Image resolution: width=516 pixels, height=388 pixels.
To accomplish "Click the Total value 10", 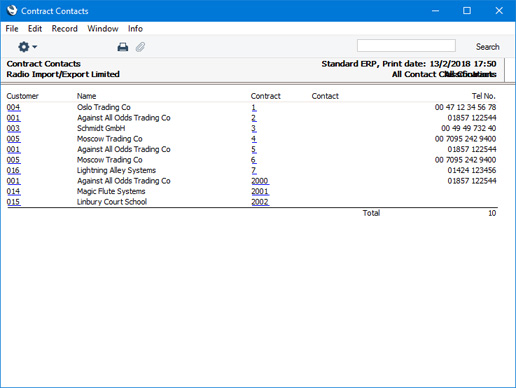I will (492, 213).
